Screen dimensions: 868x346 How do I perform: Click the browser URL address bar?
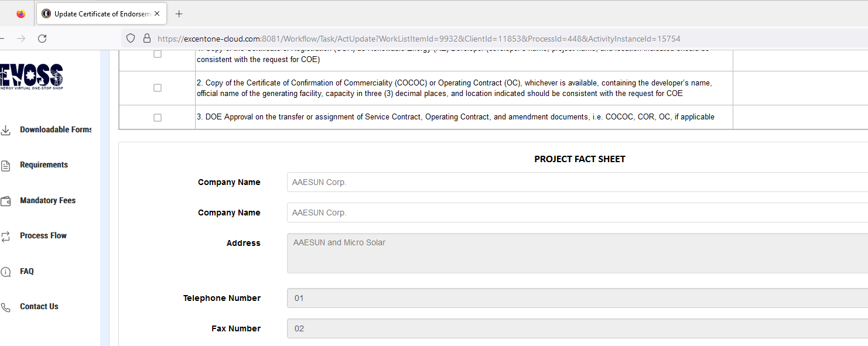(x=419, y=39)
